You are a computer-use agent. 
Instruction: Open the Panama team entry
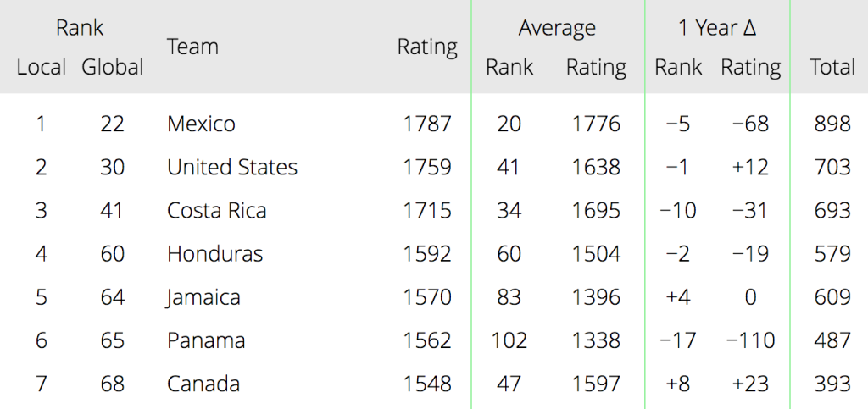coord(206,340)
